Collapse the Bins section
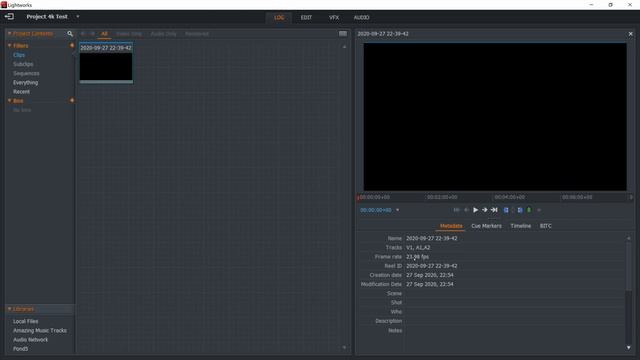Image resolution: width=640 pixels, height=360 pixels. 9,101
